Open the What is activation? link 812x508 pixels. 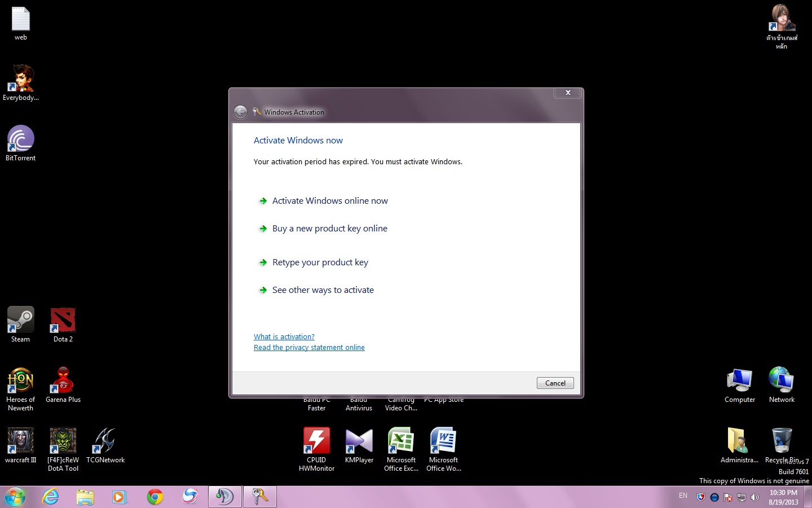284,337
